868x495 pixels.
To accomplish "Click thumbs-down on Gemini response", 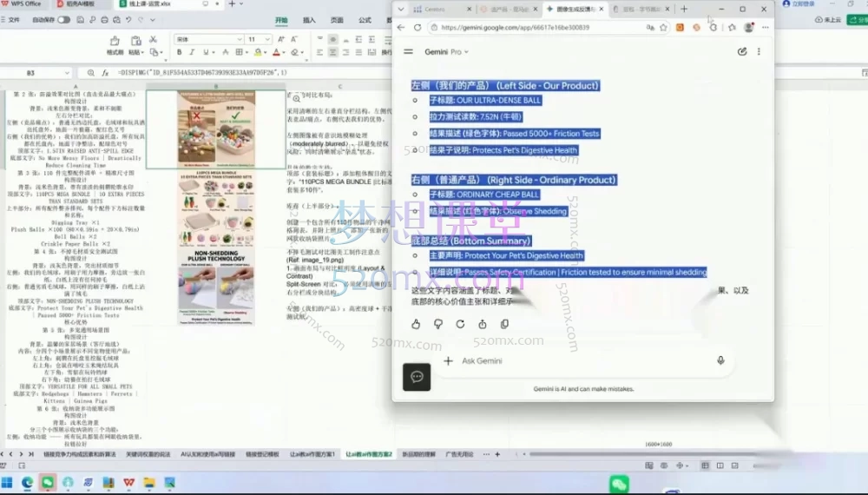I will (437, 324).
